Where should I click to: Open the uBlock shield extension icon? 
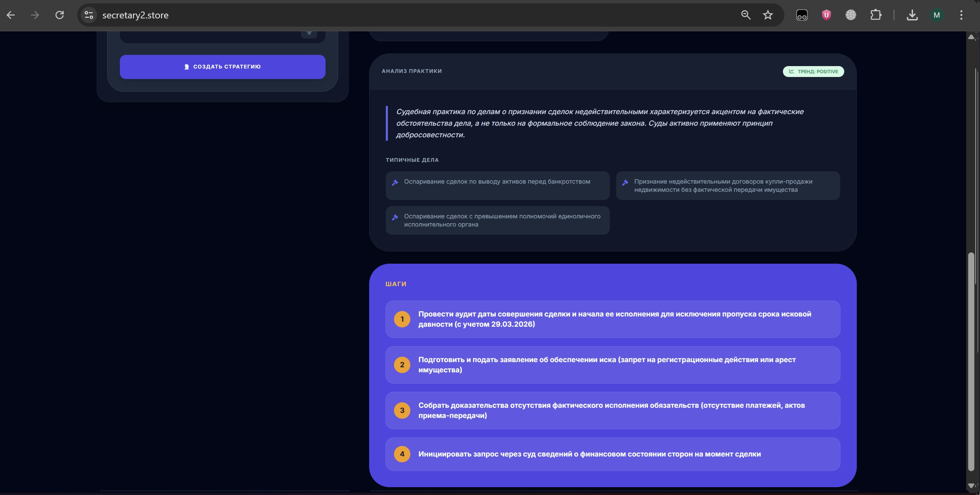[x=826, y=15]
